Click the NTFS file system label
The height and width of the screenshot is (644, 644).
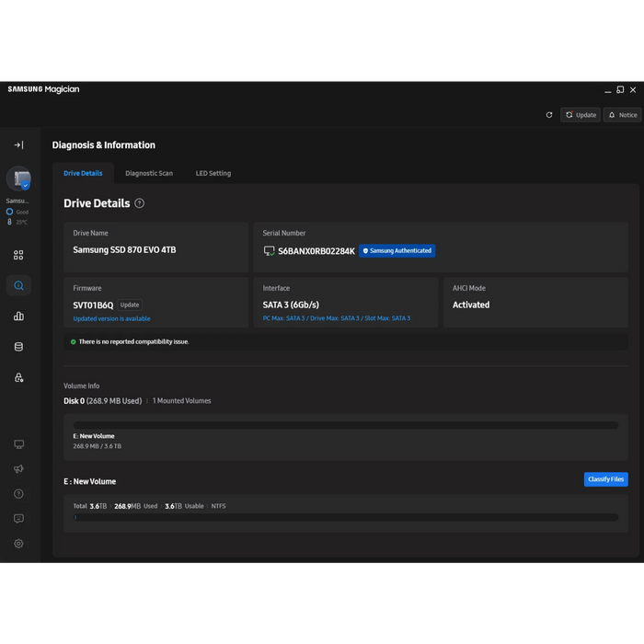pyautogui.click(x=219, y=506)
